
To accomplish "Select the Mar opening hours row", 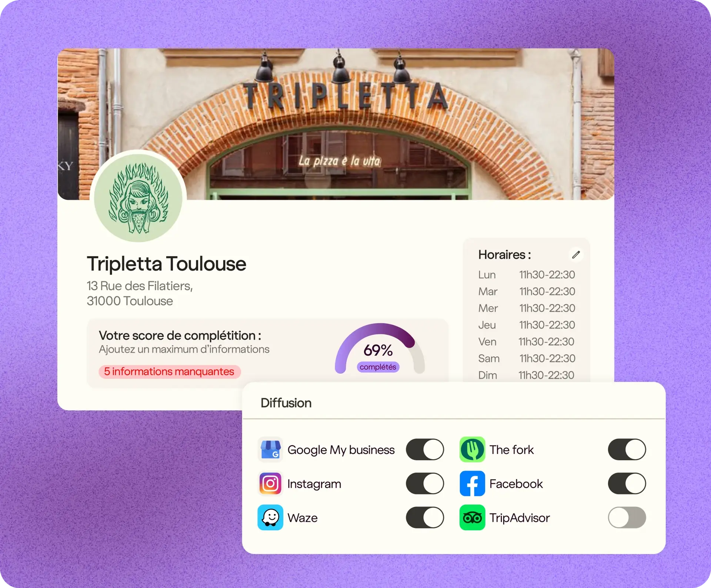I will point(527,291).
